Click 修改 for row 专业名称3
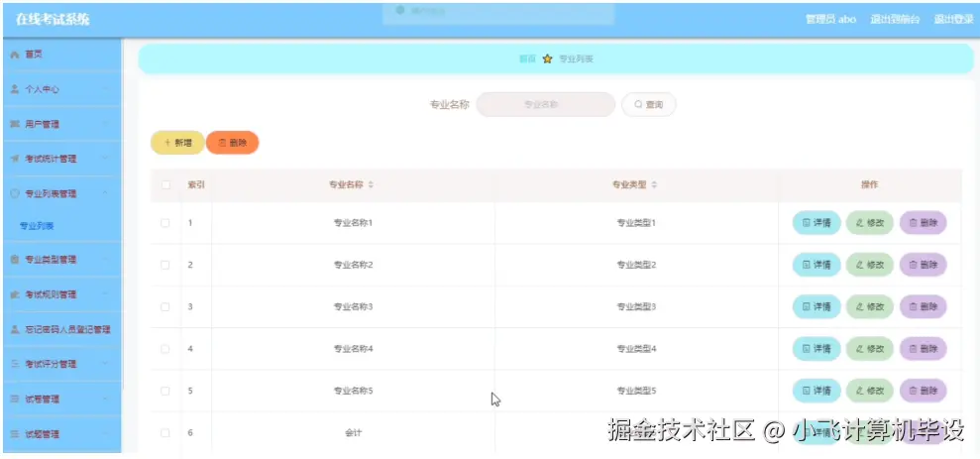This screenshot has width=980, height=459. (x=869, y=306)
